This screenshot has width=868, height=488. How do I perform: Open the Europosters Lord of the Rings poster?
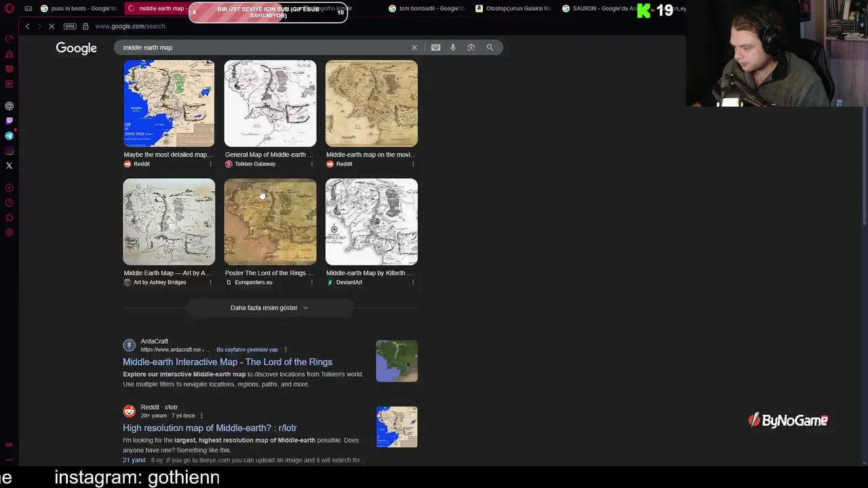[270, 222]
